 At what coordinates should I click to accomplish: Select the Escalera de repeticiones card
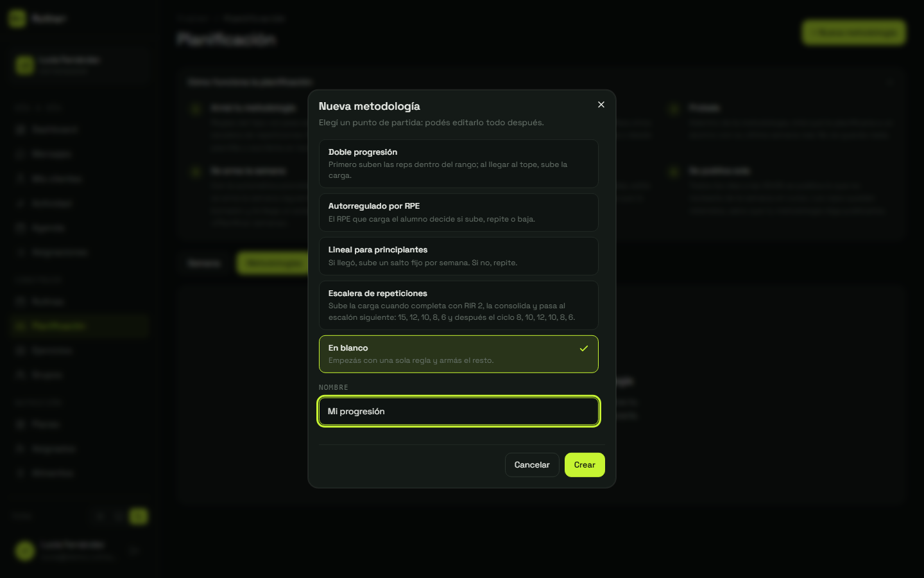(459, 305)
